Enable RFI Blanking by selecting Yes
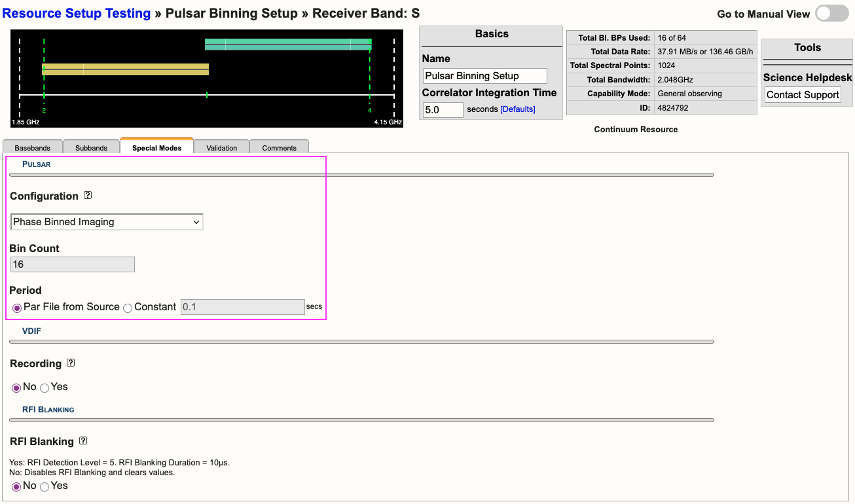 [x=44, y=486]
